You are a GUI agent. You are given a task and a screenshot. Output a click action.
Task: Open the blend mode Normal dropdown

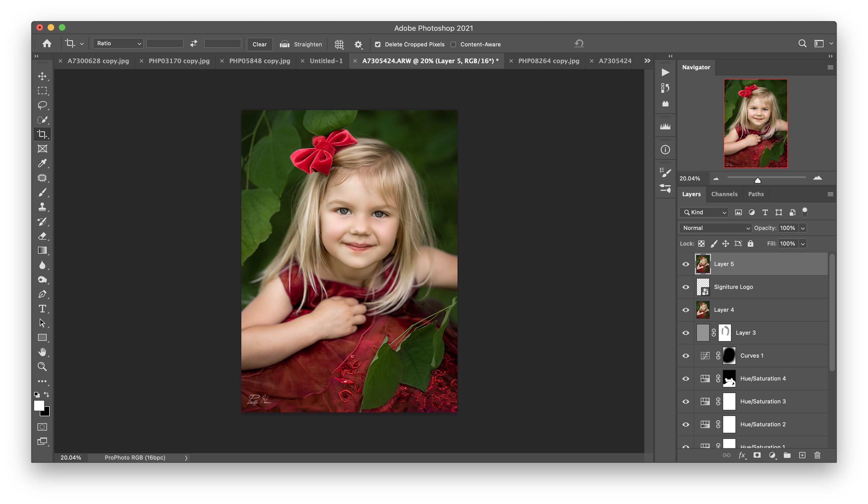tap(715, 228)
